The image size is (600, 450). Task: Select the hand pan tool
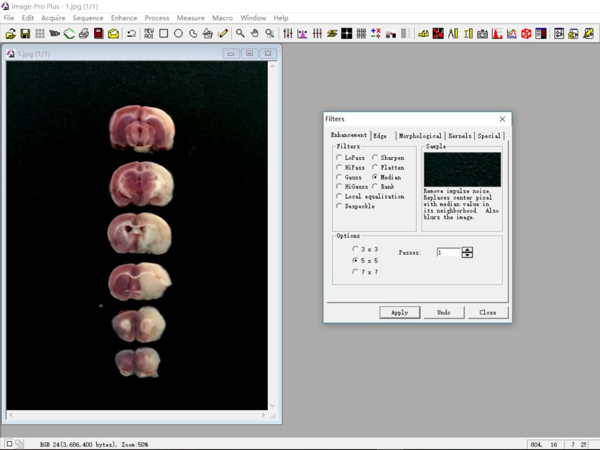pyautogui.click(x=255, y=34)
